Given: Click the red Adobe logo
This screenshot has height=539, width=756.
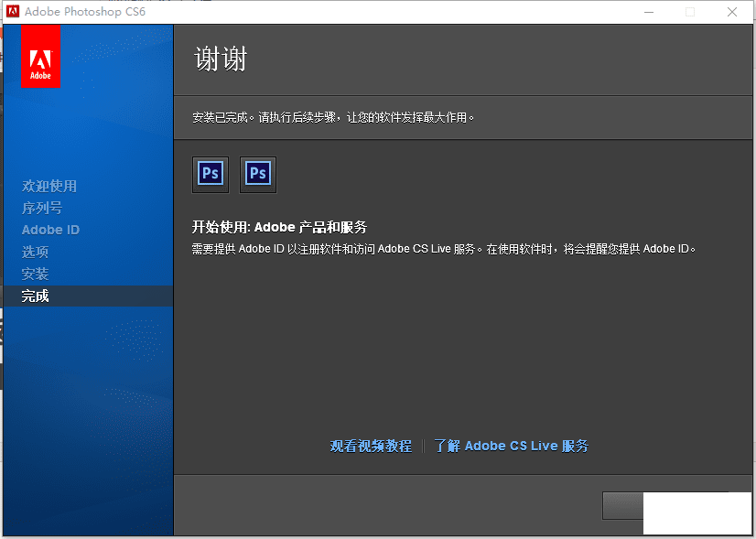Looking at the screenshot, I should (x=40, y=56).
